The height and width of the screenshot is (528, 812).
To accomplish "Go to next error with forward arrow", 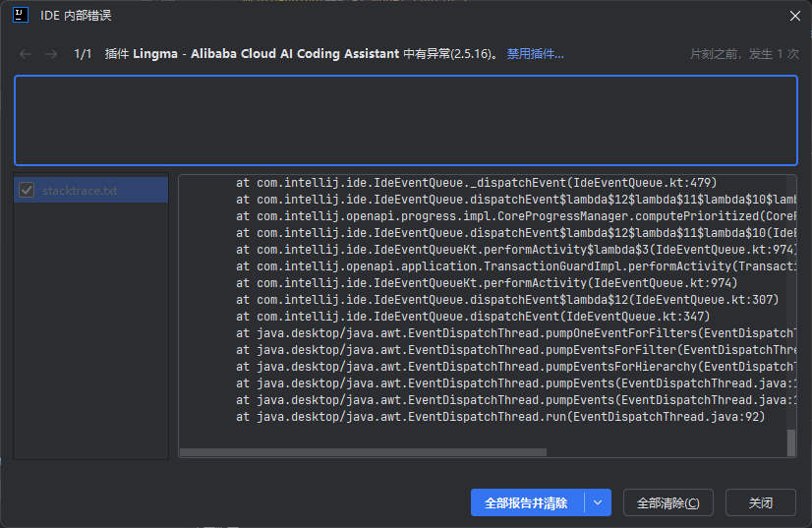I will click(51, 54).
